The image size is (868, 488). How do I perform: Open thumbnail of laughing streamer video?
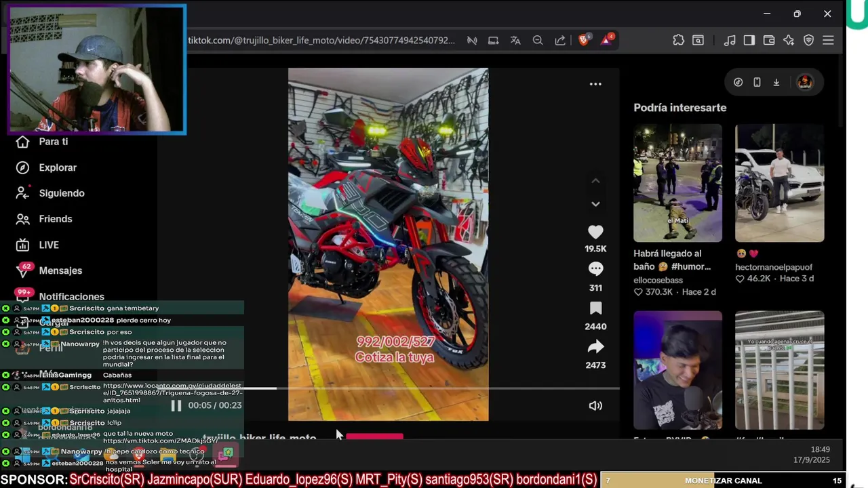click(x=677, y=370)
